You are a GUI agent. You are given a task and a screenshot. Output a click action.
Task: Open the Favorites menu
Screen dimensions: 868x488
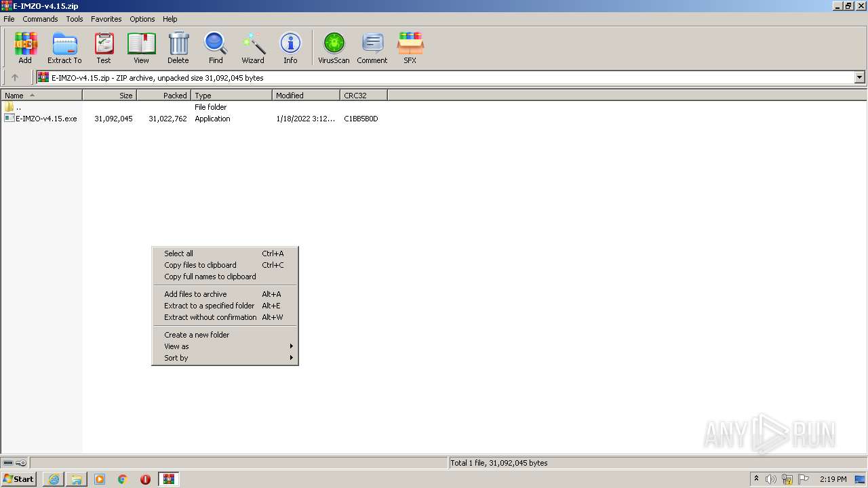[x=106, y=19]
